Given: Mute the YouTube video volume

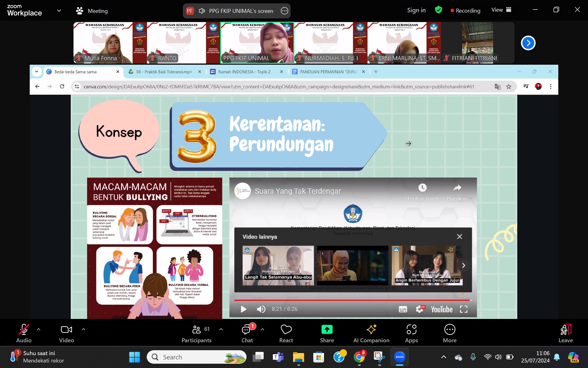Looking at the screenshot, I should coord(261,309).
